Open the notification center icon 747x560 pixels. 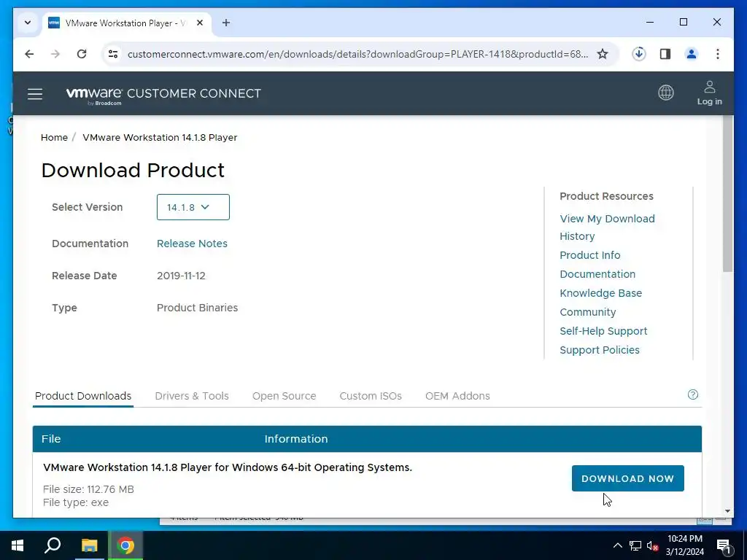pyautogui.click(x=723, y=546)
